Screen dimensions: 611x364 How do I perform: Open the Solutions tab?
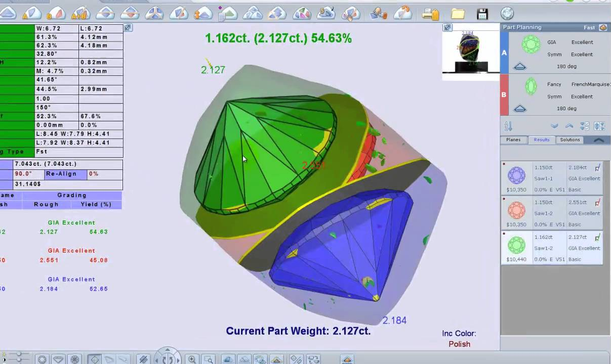point(569,140)
